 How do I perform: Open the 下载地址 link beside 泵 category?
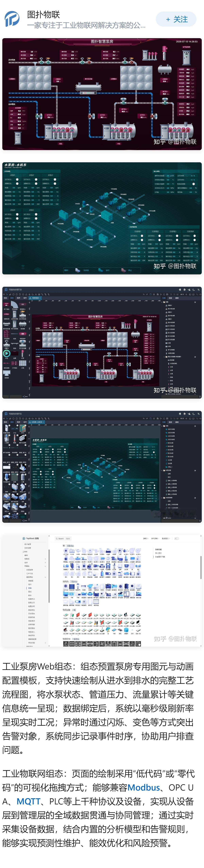70,546
